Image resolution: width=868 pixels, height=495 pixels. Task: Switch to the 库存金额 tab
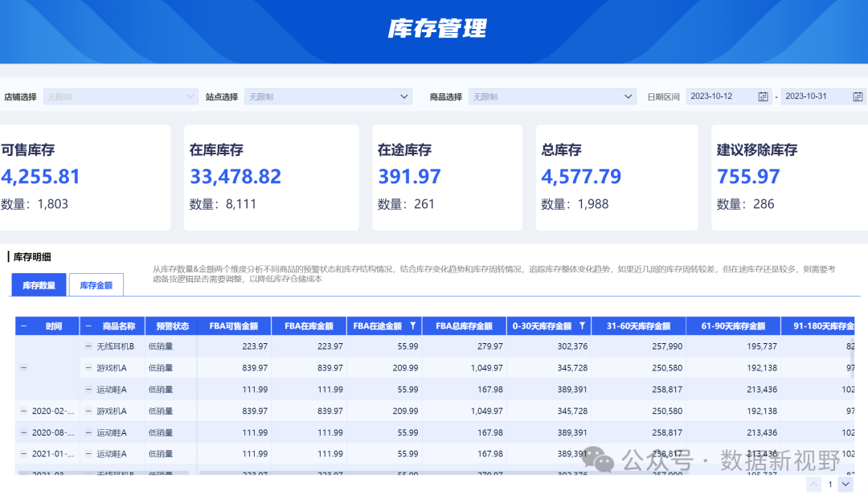[x=96, y=285]
